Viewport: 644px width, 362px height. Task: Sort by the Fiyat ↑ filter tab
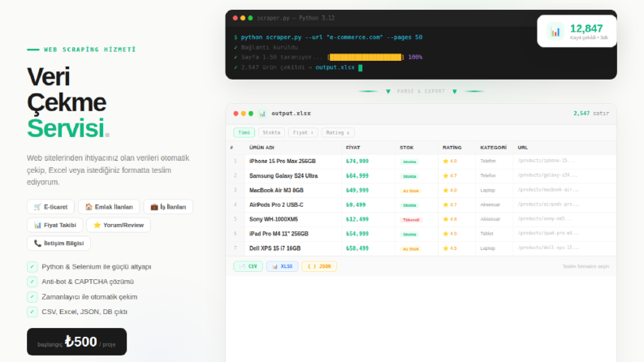[x=303, y=132]
